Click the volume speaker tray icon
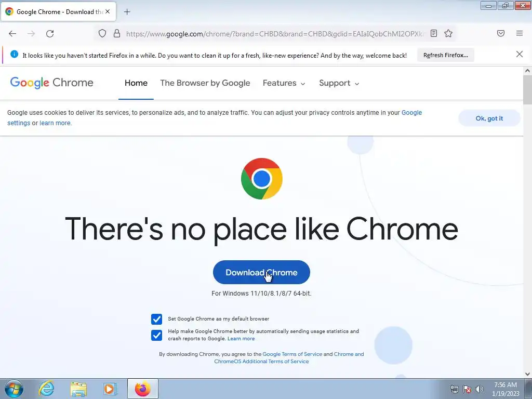This screenshot has height=399, width=532. click(479, 389)
